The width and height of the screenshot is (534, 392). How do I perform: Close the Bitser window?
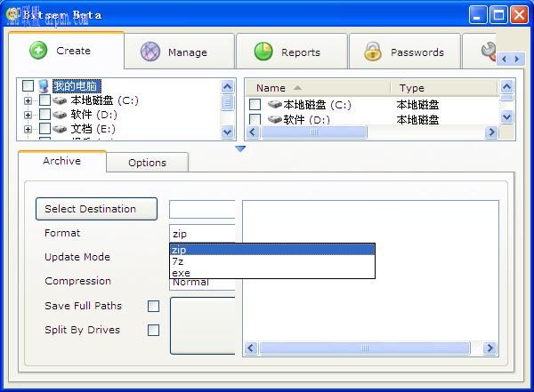tap(520, 14)
